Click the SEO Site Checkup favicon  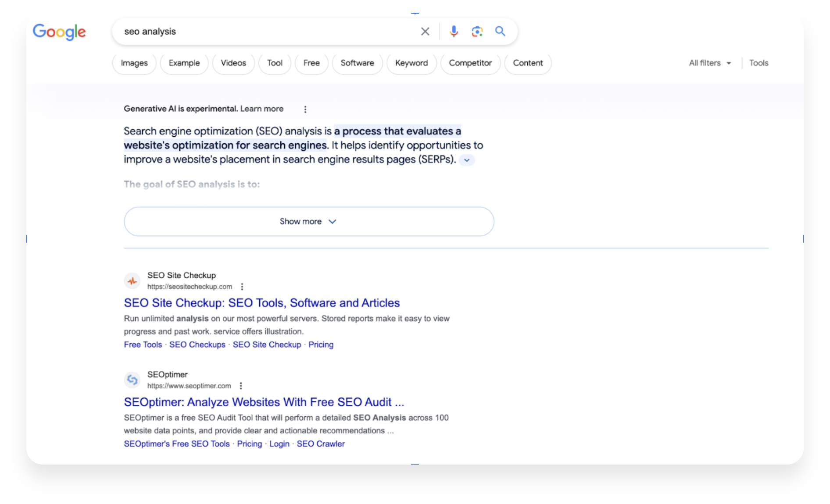(132, 281)
